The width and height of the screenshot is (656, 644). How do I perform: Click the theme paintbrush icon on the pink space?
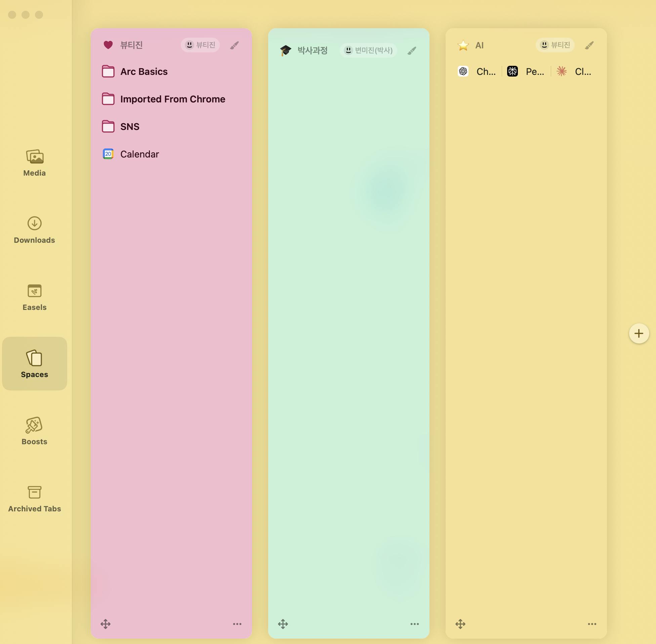234,45
